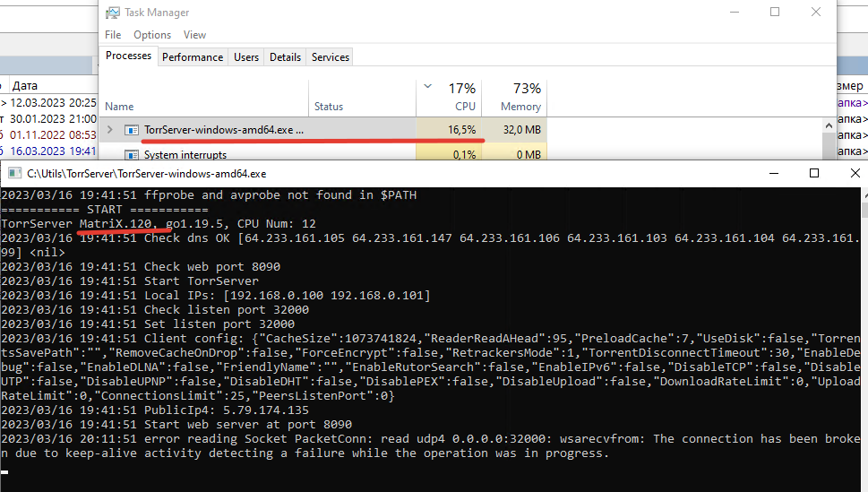Click the System interrupts process icon

(x=131, y=154)
